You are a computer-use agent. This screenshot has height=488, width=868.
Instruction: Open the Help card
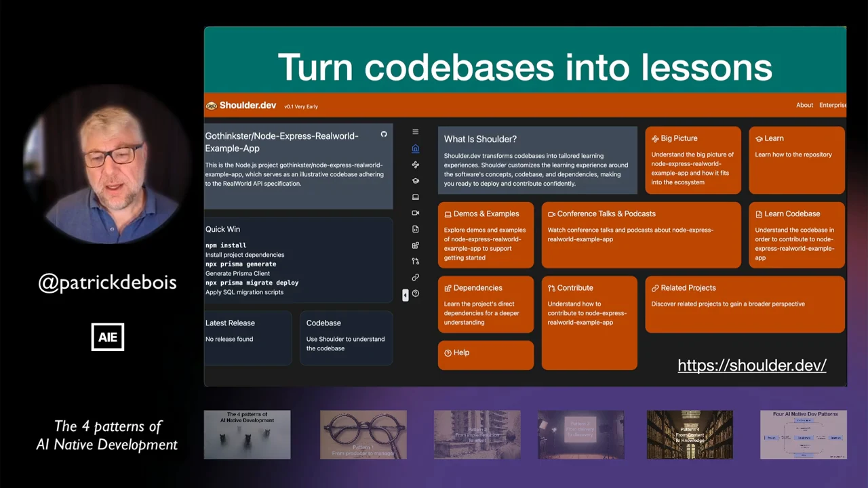[486, 355]
